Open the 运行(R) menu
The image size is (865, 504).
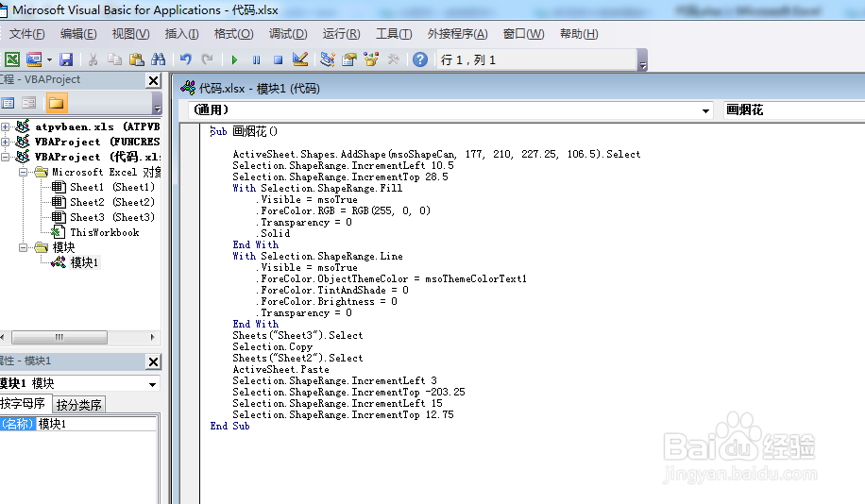(342, 34)
